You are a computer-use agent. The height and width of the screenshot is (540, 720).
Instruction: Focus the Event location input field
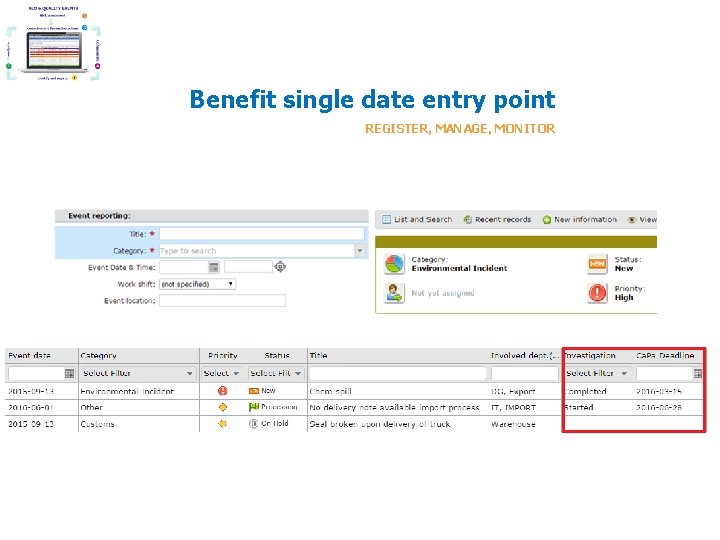[x=222, y=301]
